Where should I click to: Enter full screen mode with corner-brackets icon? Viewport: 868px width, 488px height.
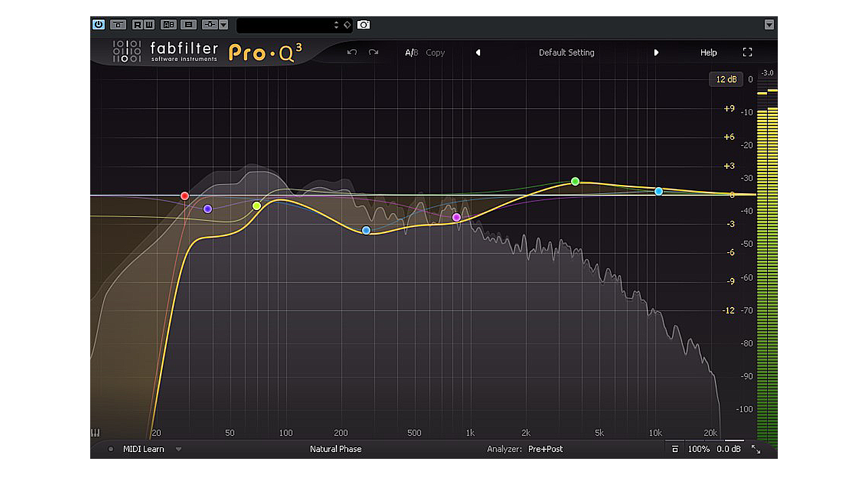(748, 52)
